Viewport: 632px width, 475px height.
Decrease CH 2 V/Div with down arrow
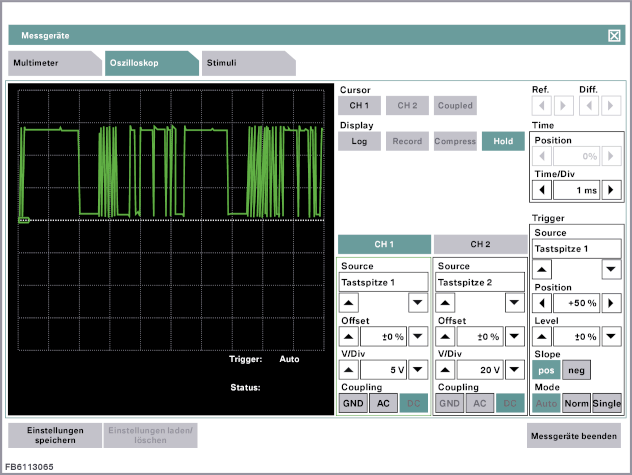click(515, 370)
